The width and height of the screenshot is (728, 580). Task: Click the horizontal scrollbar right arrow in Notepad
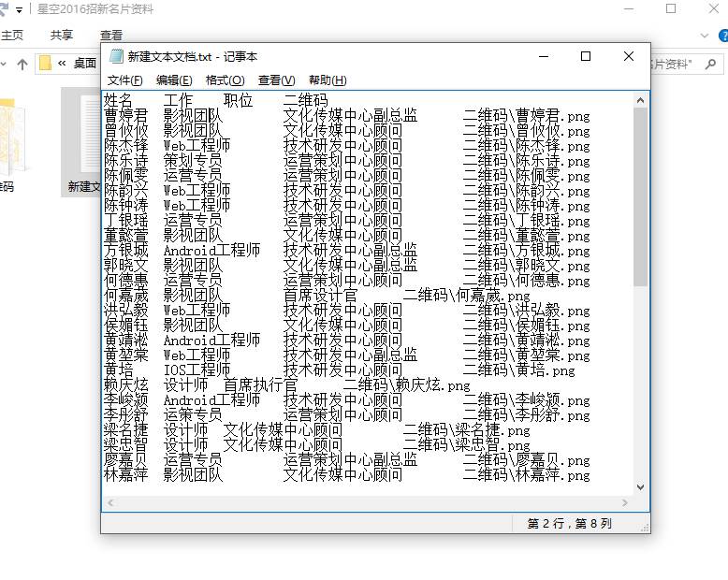coord(625,502)
